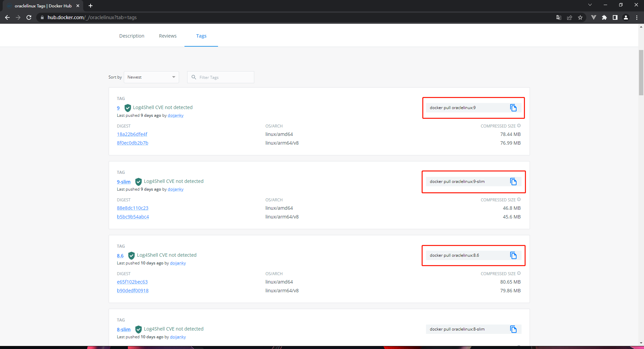Open the 9-slim tag link

(124, 182)
